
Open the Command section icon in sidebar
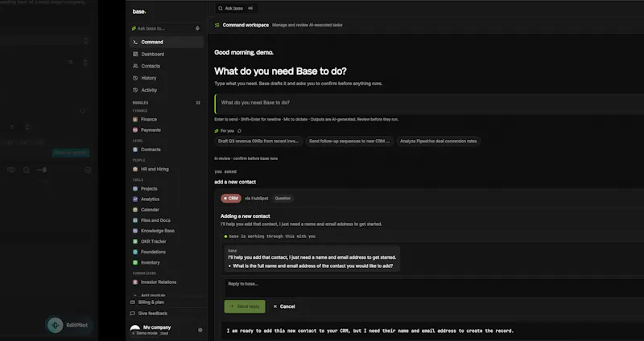click(x=135, y=42)
